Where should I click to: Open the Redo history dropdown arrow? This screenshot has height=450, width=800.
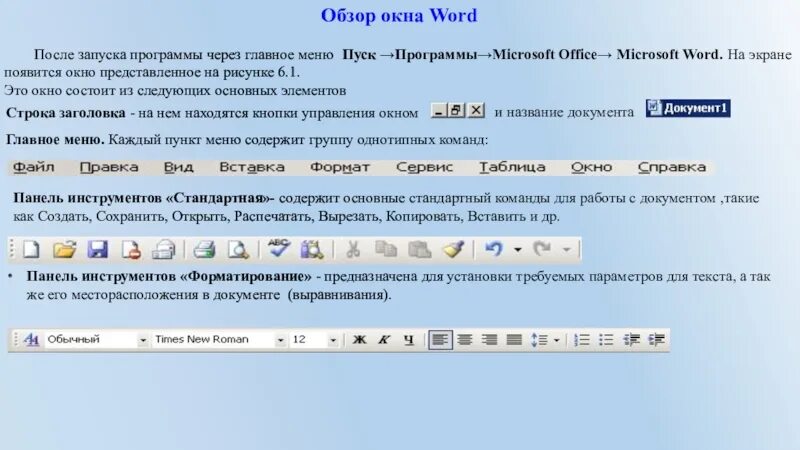tap(566, 249)
